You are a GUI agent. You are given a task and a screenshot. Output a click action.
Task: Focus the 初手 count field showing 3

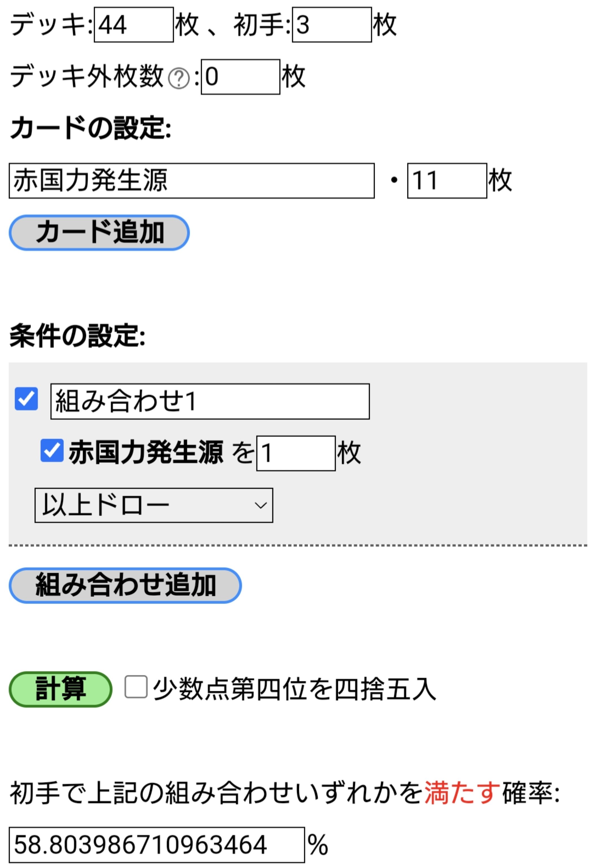click(x=332, y=25)
